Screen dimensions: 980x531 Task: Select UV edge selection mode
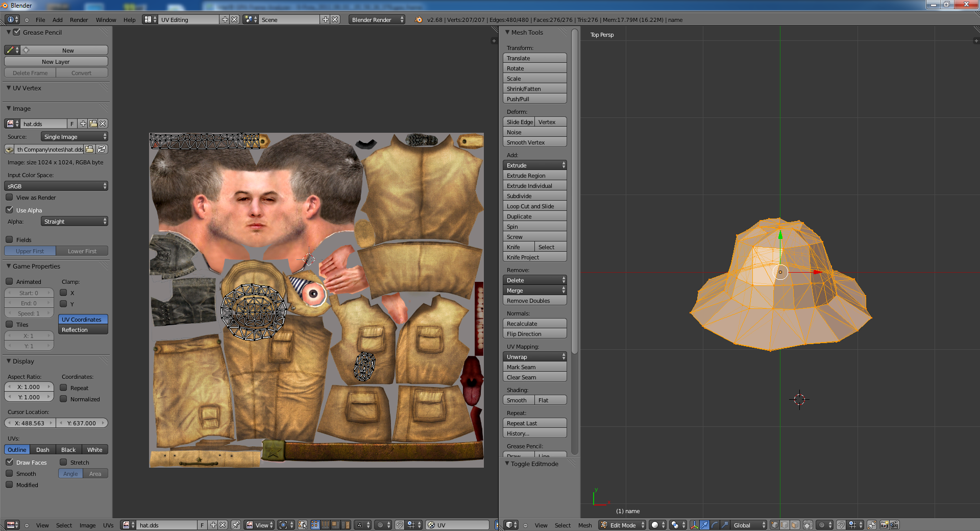pos(325,525)
